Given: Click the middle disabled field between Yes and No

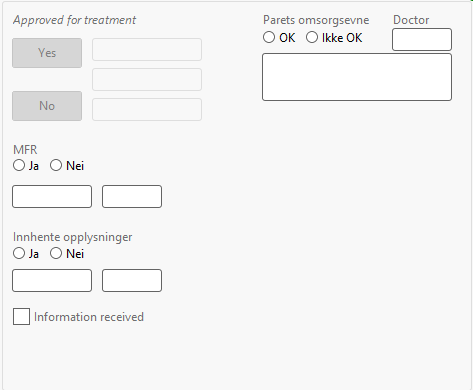Looking at the screenshot, I should [x=147, y=80].
